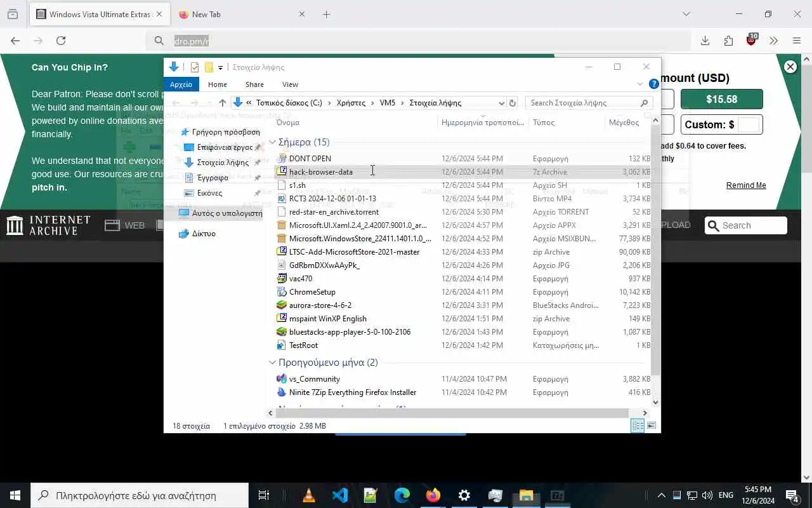Open the Share ribbon tab
Screen dimensions: 812x508
pos(254,84)
